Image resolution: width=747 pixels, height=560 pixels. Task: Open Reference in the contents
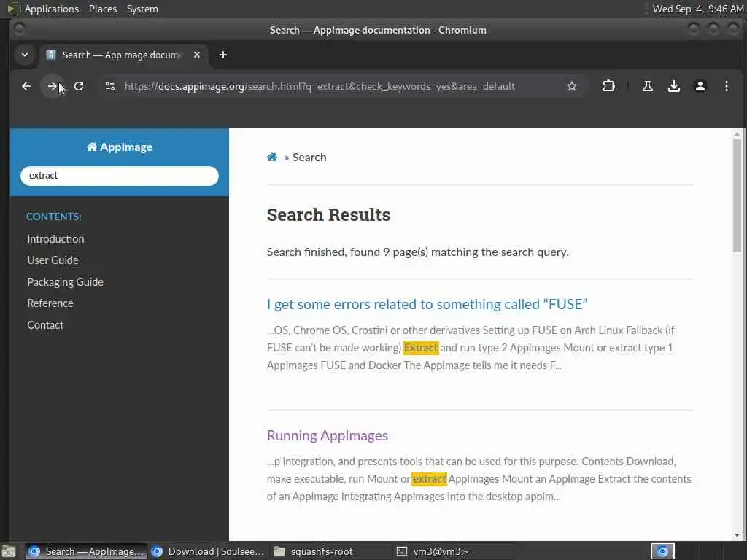[50, 303]
